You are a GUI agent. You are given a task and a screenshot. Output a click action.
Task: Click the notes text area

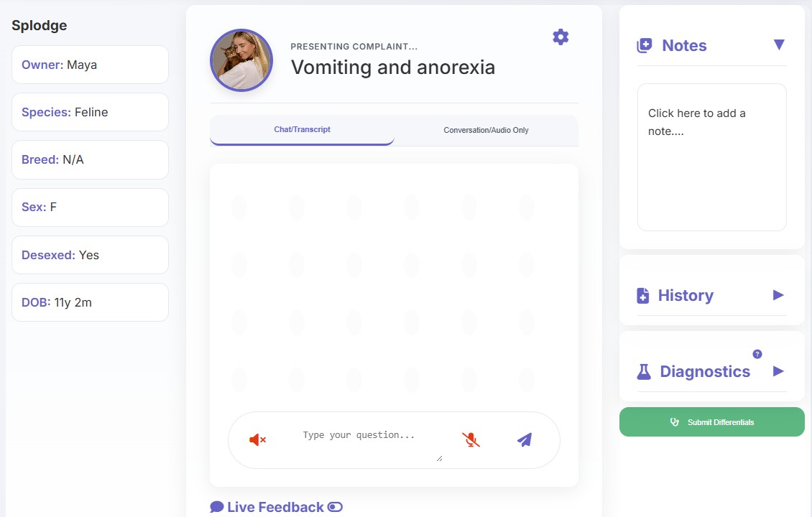(x=711, y=157)
